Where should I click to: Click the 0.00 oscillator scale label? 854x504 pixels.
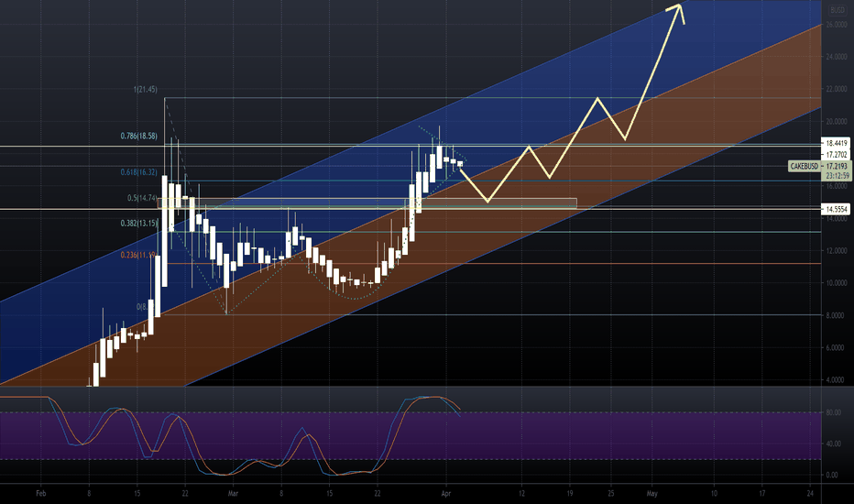point(832,475)
